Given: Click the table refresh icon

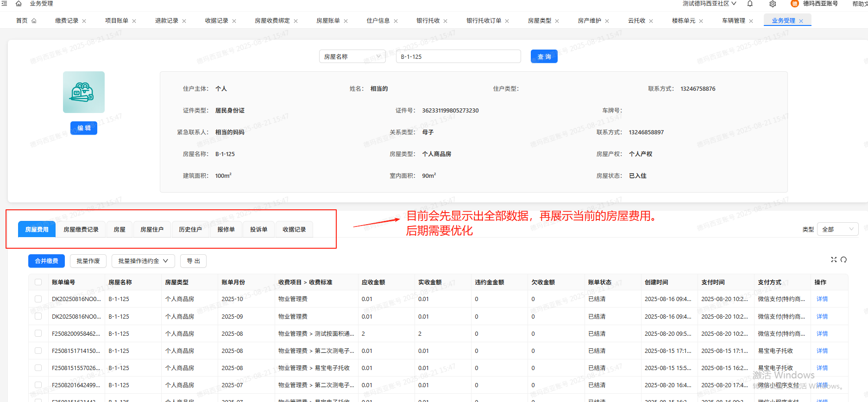Looking at the screenshot, I should pyautogui.click(x=843, y=260).
